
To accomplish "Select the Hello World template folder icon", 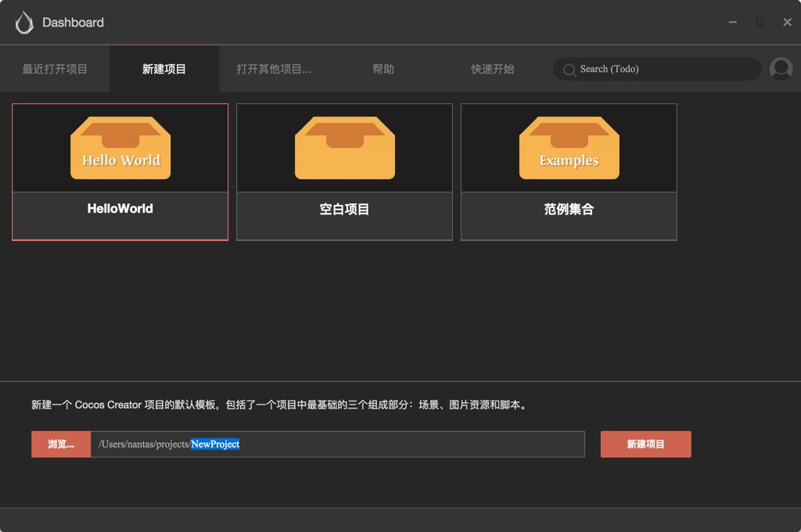I will [120, 147].
